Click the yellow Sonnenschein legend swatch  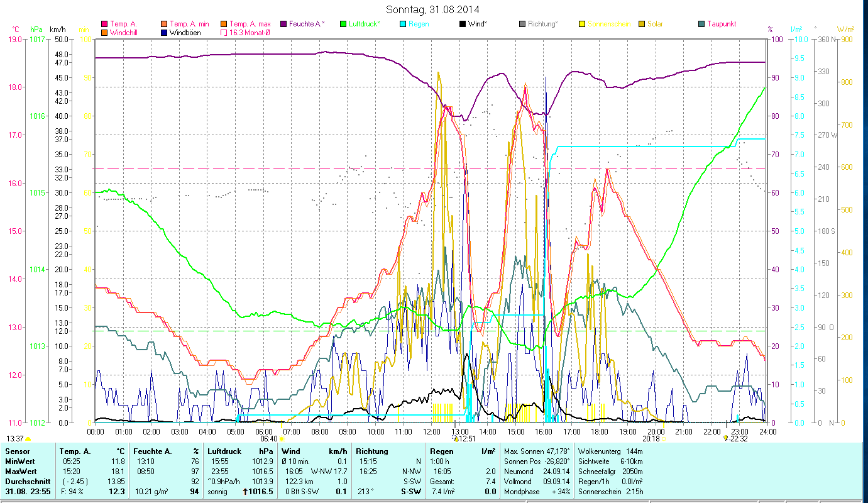point(581,24)
